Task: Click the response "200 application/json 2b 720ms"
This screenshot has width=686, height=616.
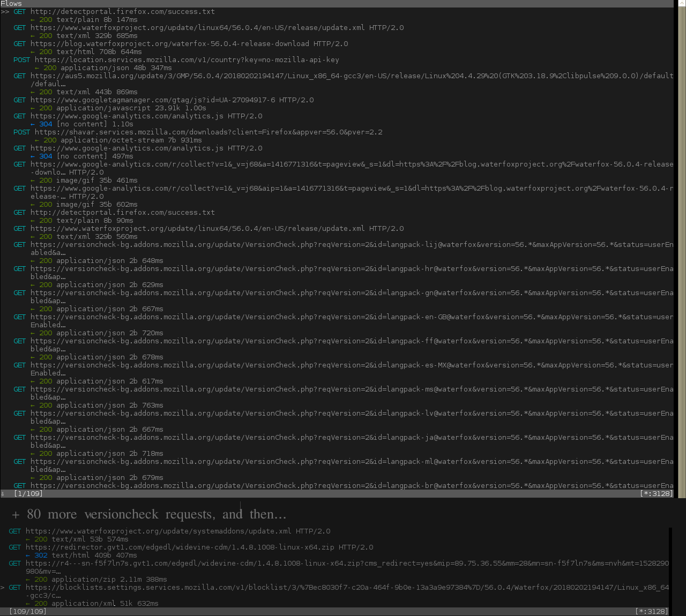Action: tap(97, 333)
